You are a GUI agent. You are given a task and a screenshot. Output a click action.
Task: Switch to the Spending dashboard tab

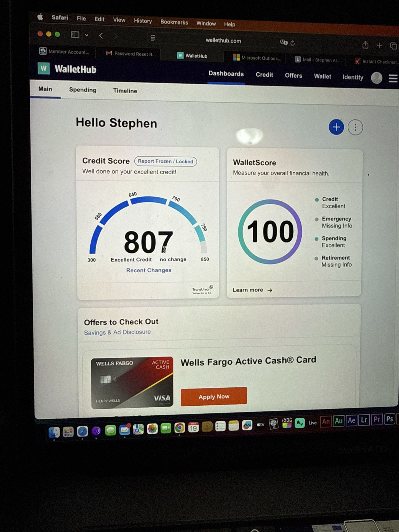coord(83,90)
